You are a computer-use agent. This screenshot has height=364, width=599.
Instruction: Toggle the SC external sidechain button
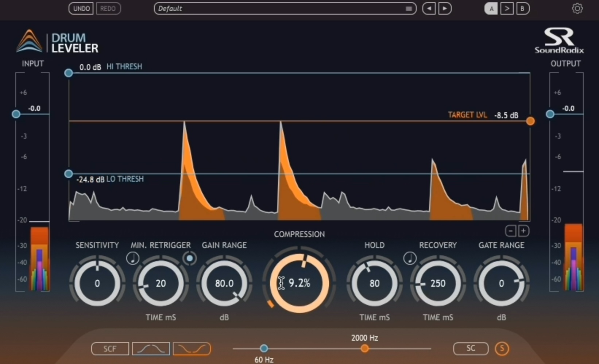[471, 349]
